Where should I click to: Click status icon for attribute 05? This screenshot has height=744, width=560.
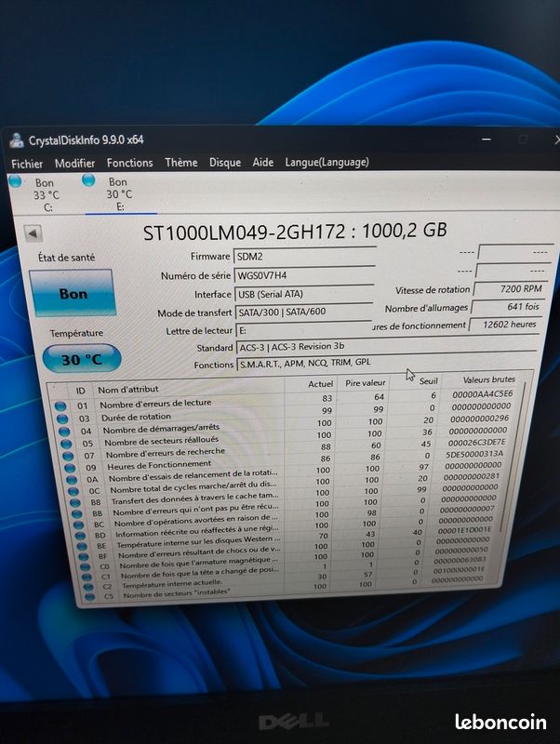click(66, 445)
